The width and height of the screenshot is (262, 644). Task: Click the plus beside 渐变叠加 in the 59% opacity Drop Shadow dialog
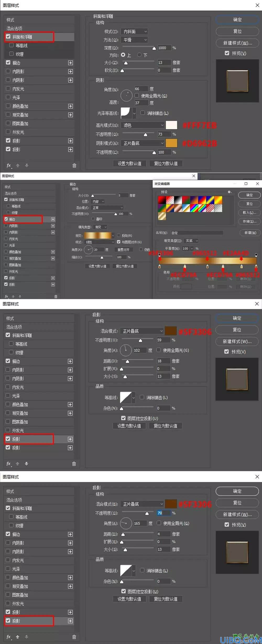pos(70,413)
